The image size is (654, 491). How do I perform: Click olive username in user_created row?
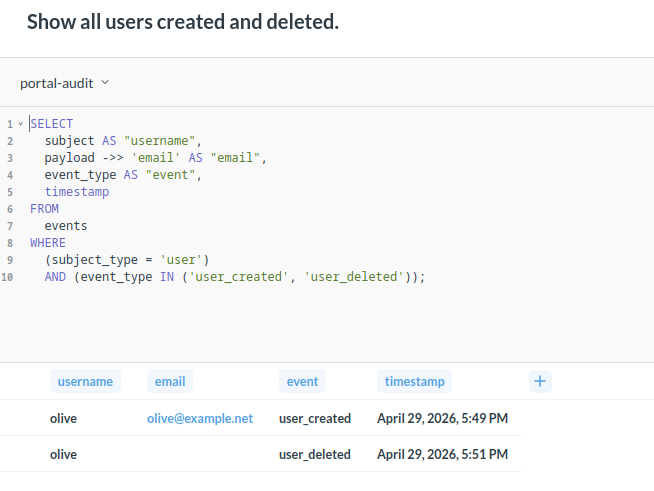63,418
